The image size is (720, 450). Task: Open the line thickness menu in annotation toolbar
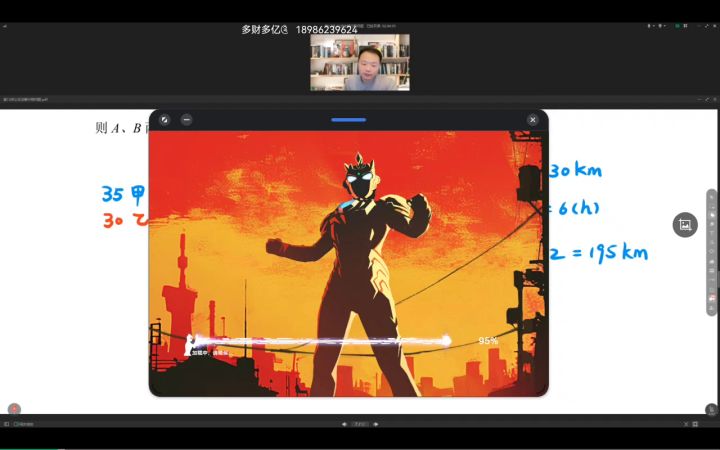(x=711, y=270)
